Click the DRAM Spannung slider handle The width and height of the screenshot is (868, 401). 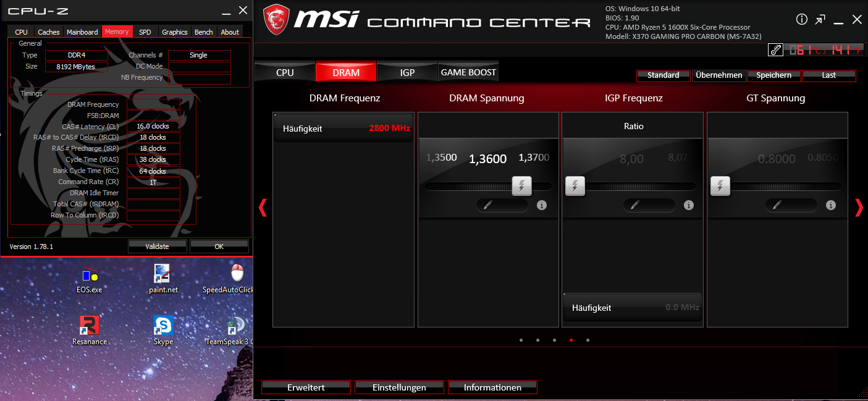coord(522,185)
